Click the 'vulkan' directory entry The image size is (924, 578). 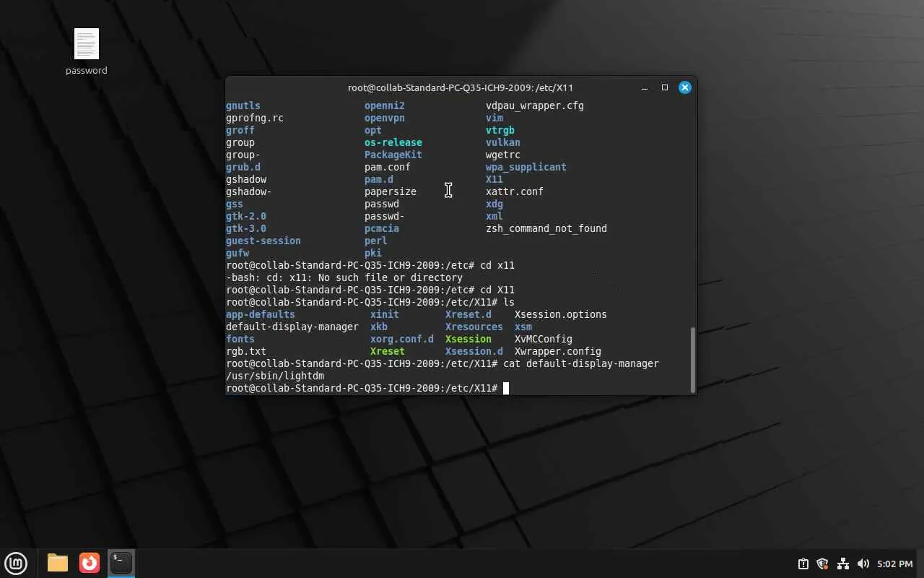pos(503,142)
